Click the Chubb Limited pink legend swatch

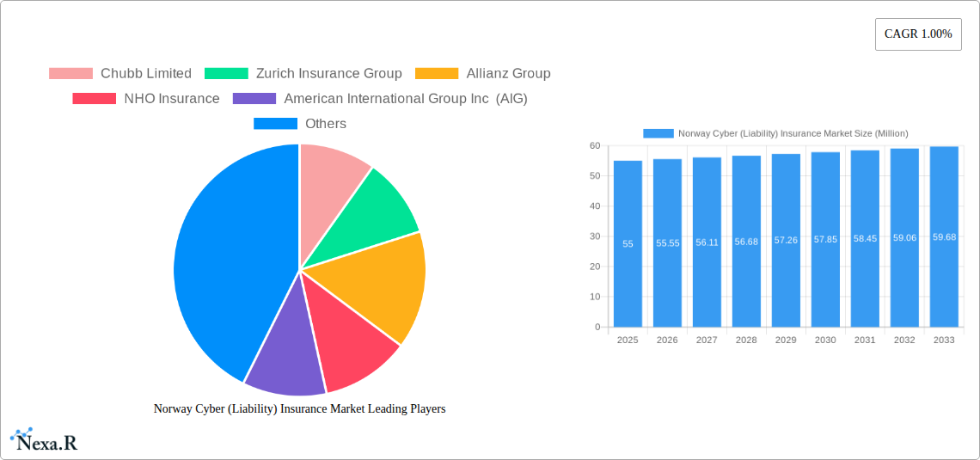(x=70, y=74)
